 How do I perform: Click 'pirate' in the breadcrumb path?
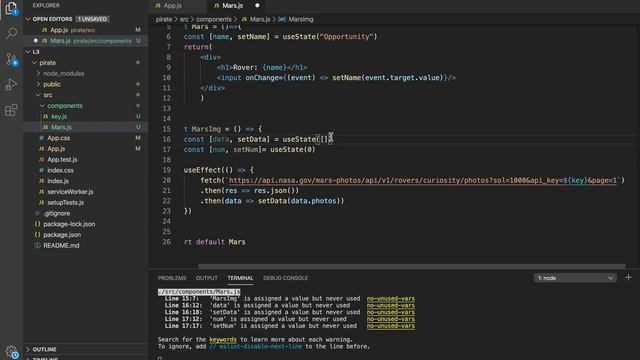click(164, 19)
